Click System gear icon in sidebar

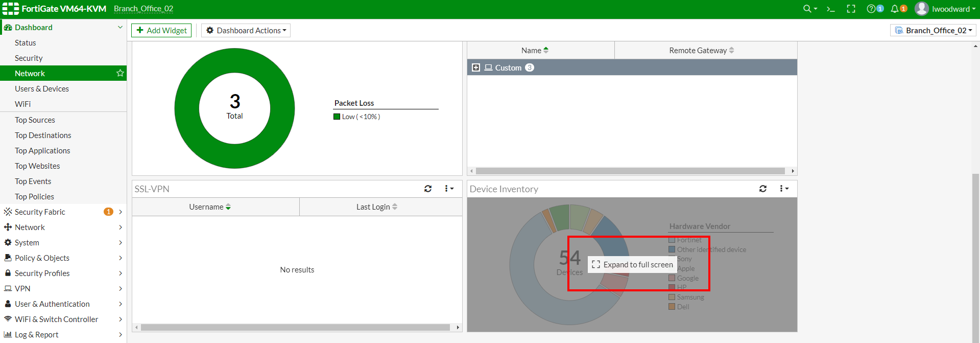8,242
